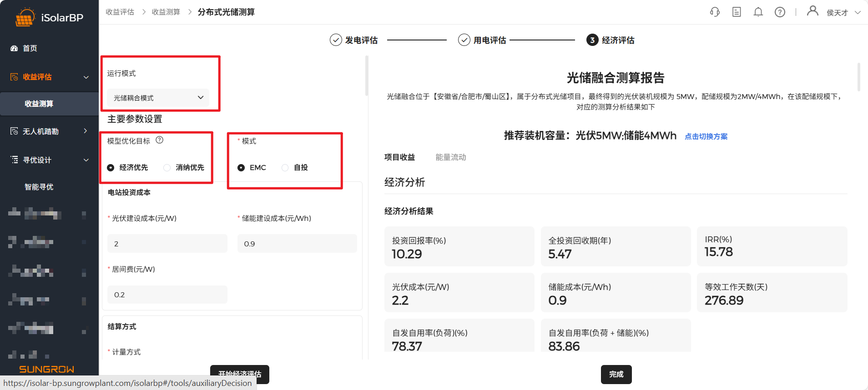
Task: Click the user profile avatar icon
Action: click(812, 11)
